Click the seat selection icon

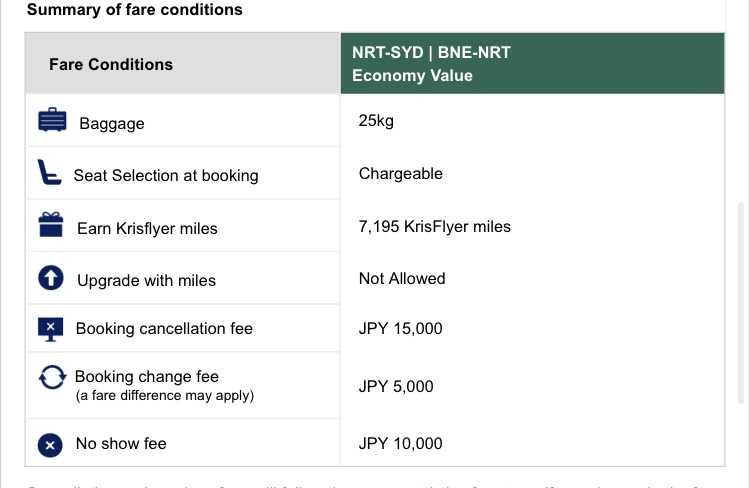click(49, 172)
